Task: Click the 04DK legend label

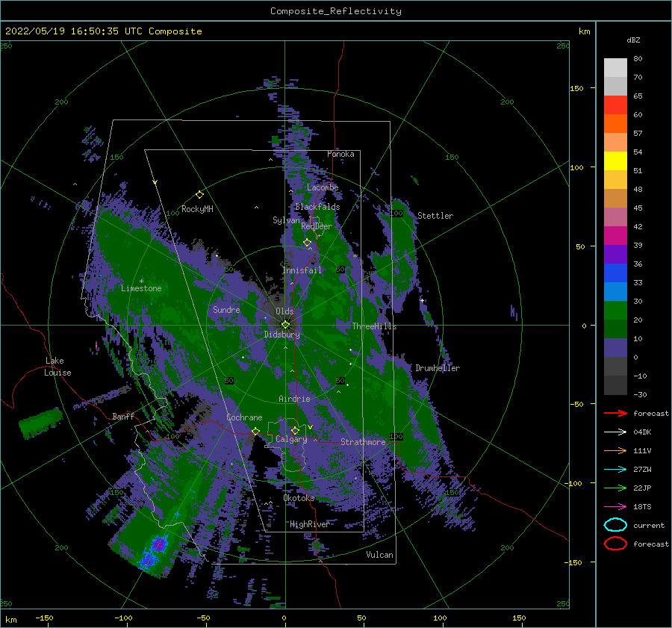Action: pyautogui.click(x=642, y=432)
